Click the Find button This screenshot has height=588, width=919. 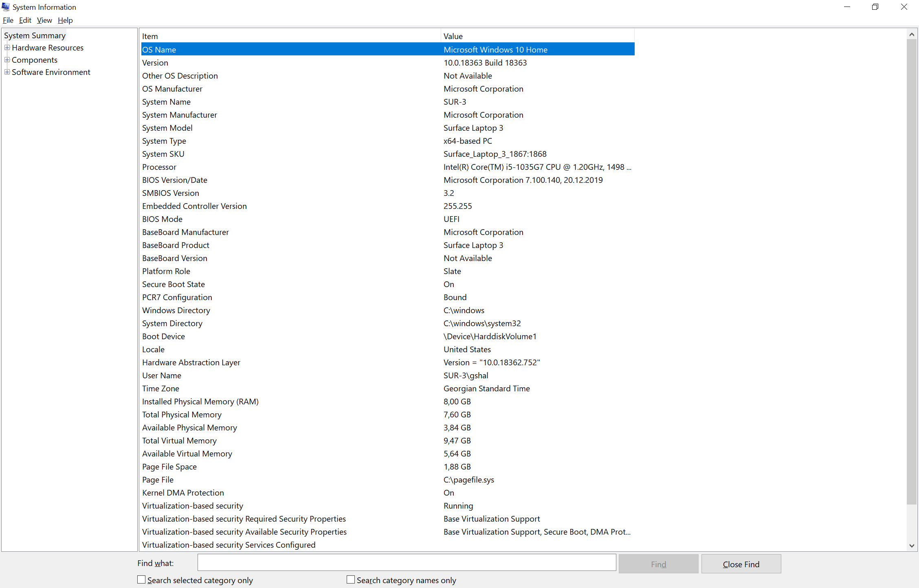[x=658, y=564]
